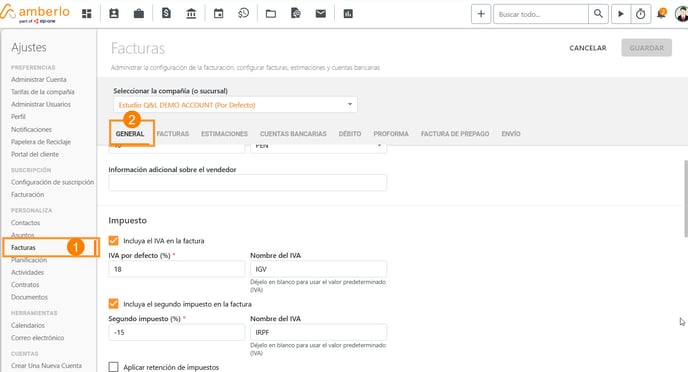Screen dimensions: 688x372
Task: Open Contactos customization settings
Action: click(x=25, y=222)
